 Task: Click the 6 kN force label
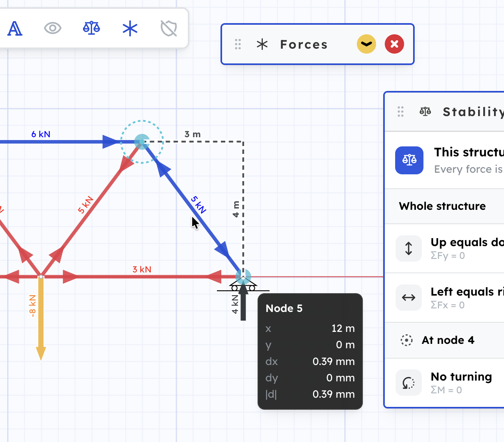(x=41, y=134)
